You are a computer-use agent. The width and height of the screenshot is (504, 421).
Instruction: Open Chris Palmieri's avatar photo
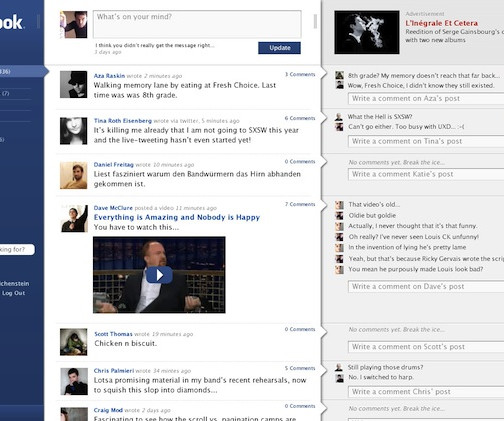coord(74,381)
